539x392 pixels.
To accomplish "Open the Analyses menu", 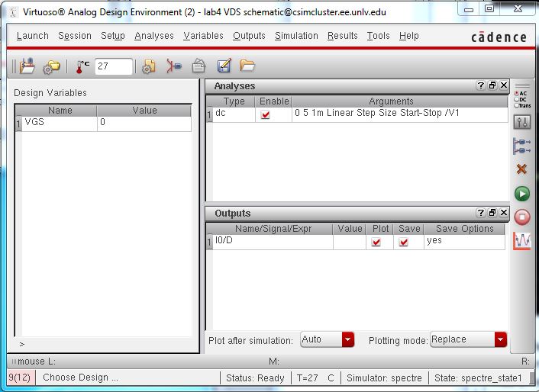I will [154, 36].
